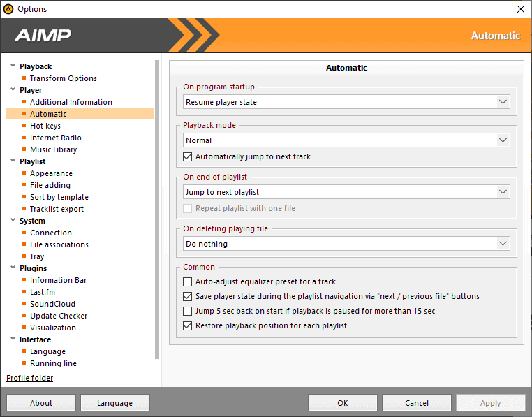
Task: Select the Interface category heading
Action: point(36,339)
